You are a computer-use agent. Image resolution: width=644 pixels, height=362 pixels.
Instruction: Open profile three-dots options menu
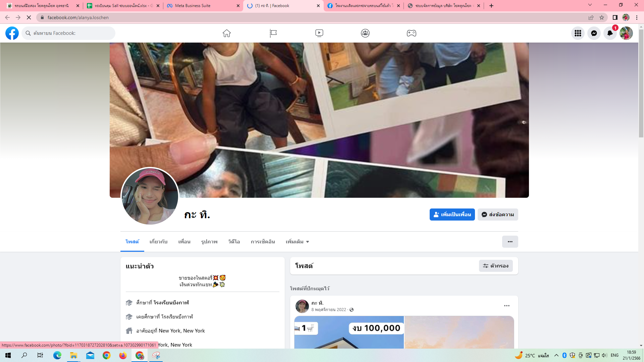(x=510, y=242)
